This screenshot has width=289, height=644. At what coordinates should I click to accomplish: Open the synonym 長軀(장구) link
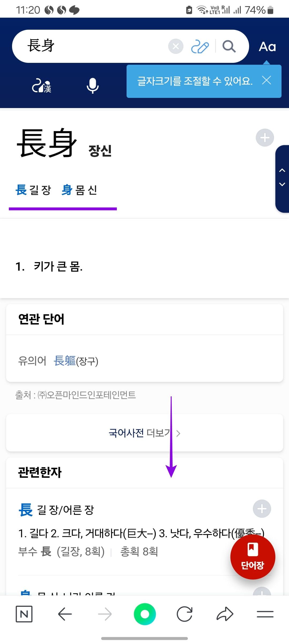pos(76,361)
